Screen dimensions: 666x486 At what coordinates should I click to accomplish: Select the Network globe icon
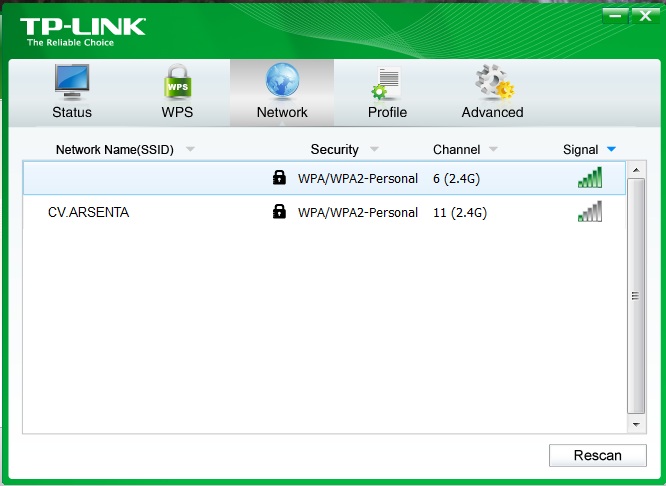click(x=282, y=80)
